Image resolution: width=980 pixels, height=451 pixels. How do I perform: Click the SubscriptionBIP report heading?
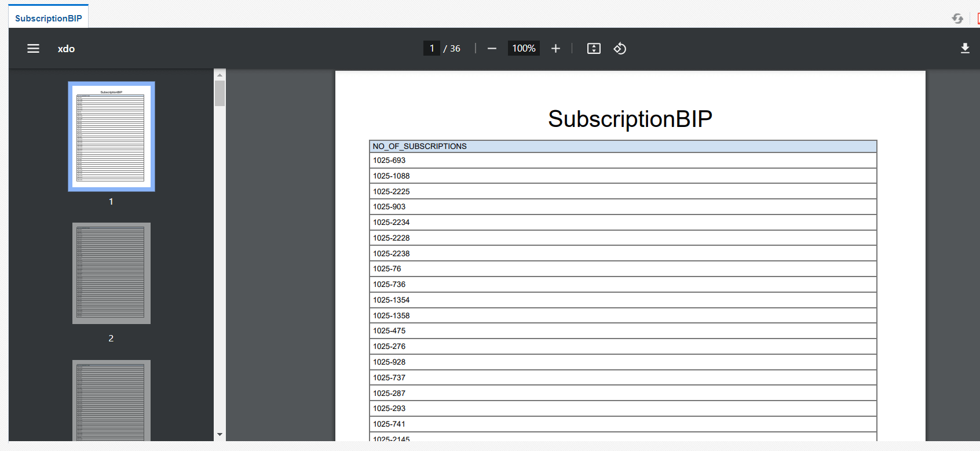tap(630, 119)
